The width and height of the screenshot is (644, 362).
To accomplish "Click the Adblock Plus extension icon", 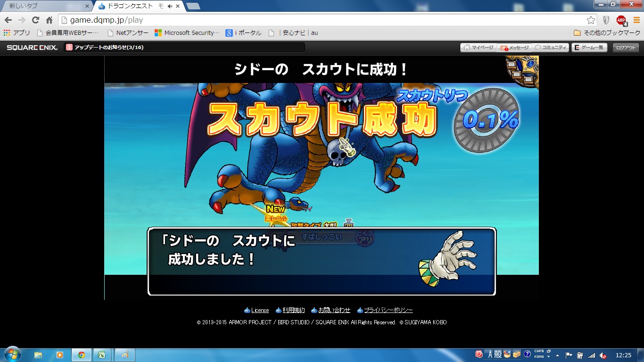I will pos(621,20).
